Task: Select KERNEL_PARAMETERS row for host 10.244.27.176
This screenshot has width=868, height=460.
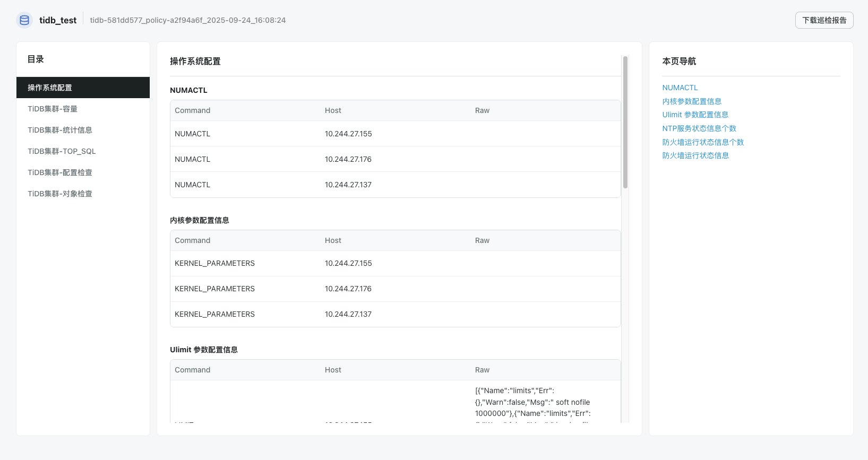Action: [395, 289]
